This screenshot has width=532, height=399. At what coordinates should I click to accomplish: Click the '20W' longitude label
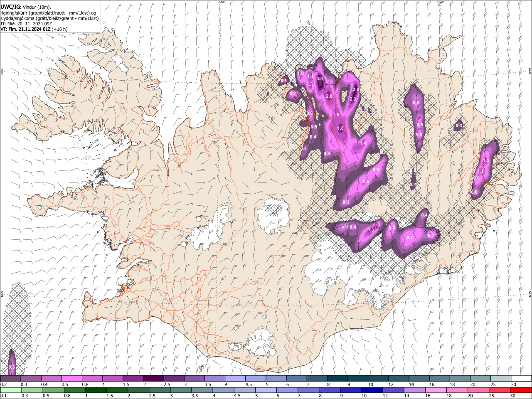(221, 2)
